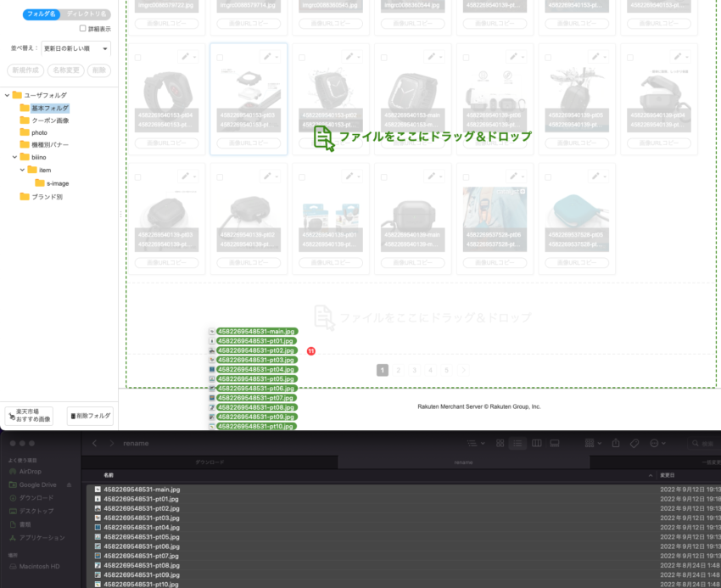Screen dimensions: 721x588
Task: Click AirDrop in Finder sidebar
Action: coord(31,470)
